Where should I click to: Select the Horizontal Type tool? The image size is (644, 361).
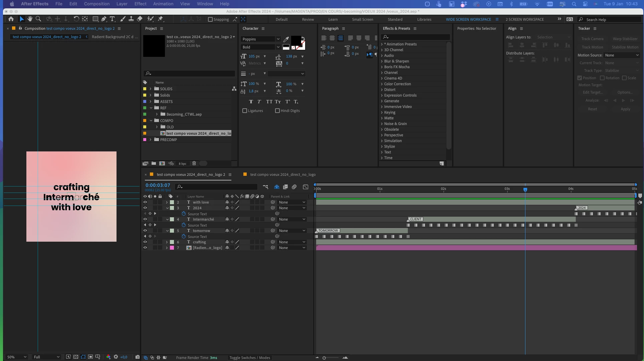pyautogui.click(x=113, y=19)
